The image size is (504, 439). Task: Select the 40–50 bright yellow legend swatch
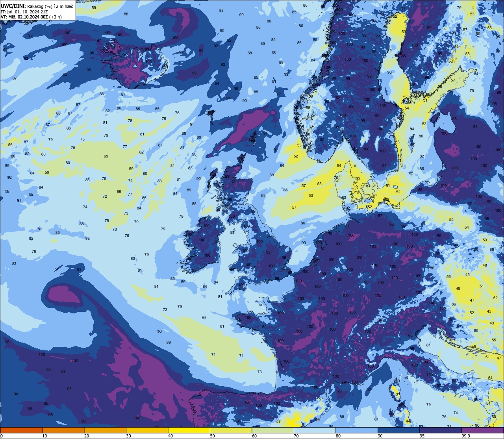(189, 430)
